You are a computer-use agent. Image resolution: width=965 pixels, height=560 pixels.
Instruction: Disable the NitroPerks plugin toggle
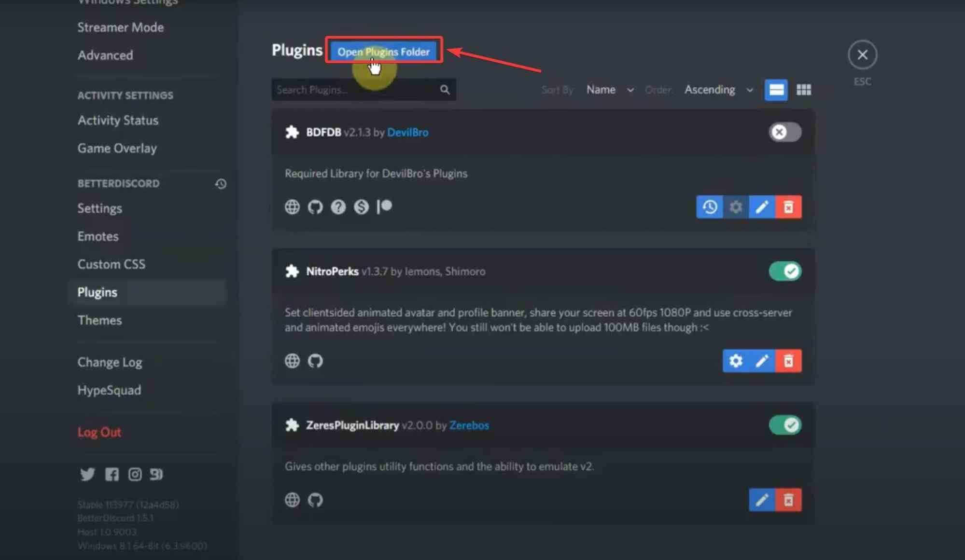(785, 271)
